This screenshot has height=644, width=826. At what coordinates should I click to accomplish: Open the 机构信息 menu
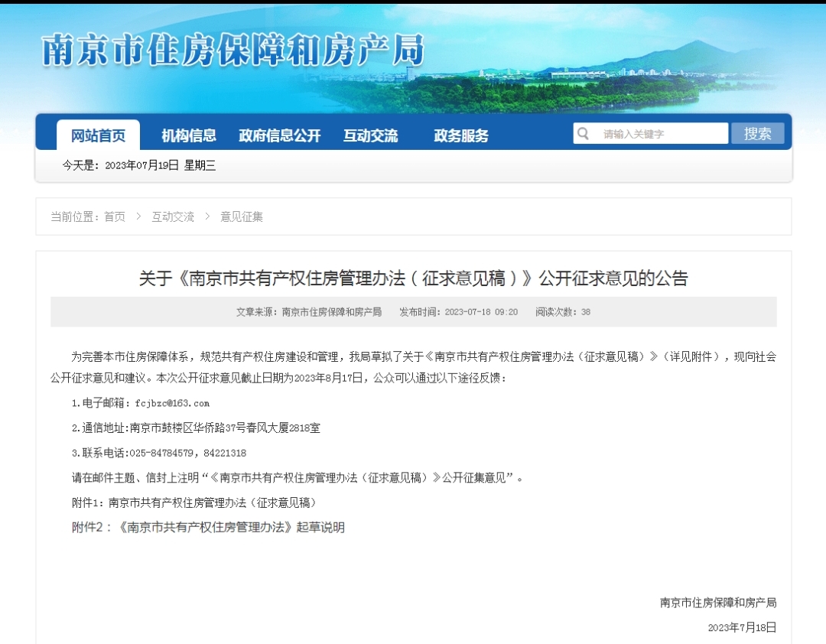(189, 135)
